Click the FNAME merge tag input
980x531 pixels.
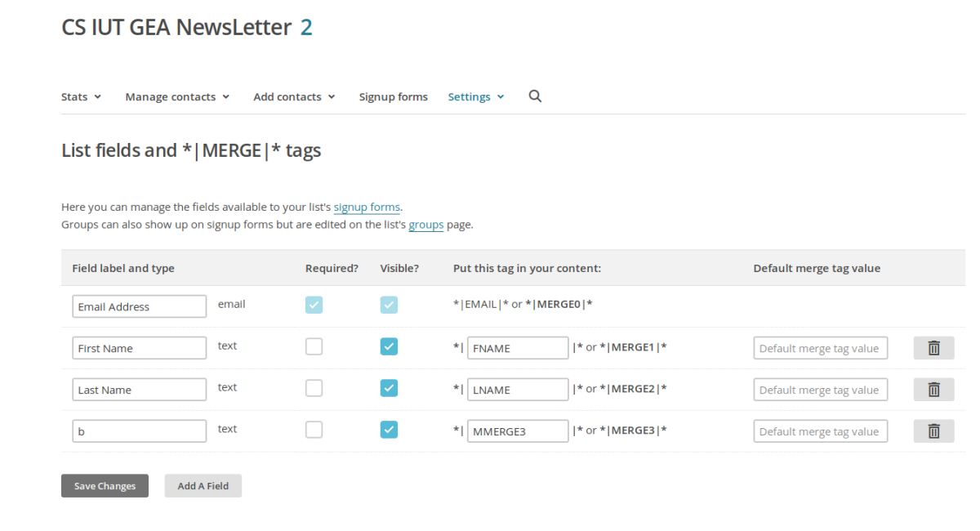pyautogui.click(x=518, y=348)
